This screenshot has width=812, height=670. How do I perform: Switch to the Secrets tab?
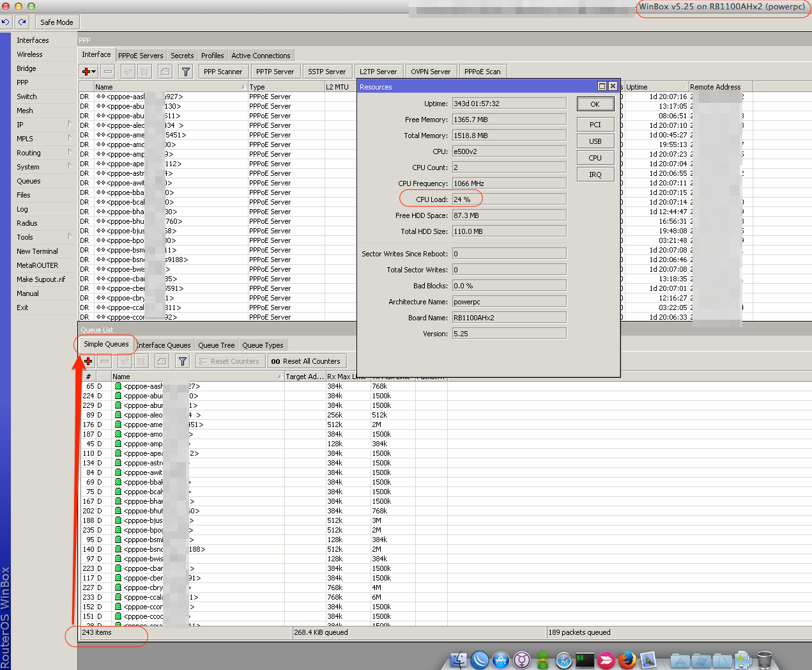pyautogui.click(x=182, y=56)
